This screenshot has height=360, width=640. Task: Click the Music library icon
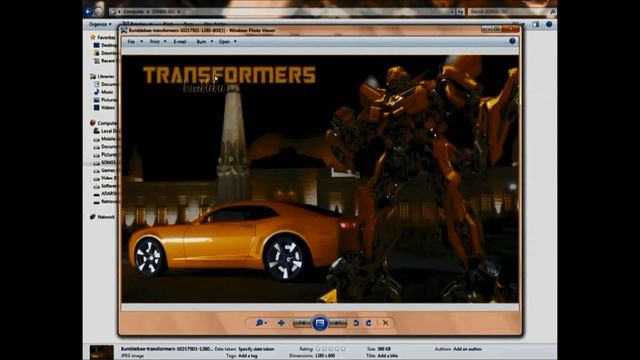click(97, 92)
